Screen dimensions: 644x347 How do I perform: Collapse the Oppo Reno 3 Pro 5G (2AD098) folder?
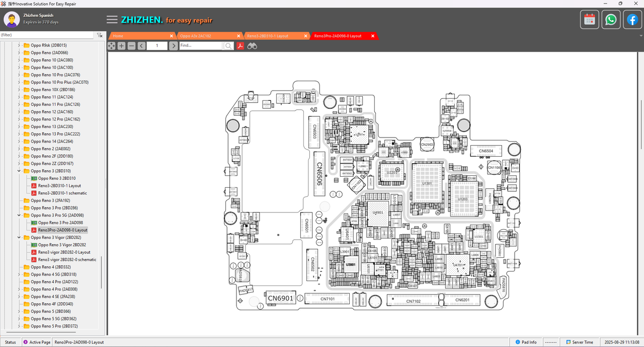coord(19,215)
